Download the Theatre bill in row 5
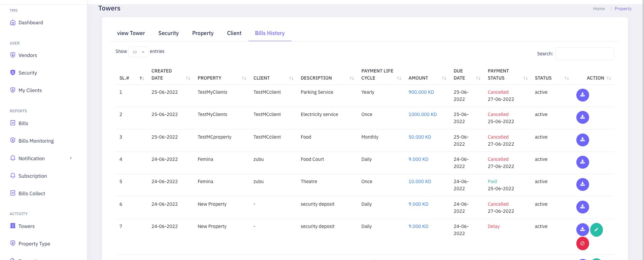The image size is (644, 260). point(582,184)
